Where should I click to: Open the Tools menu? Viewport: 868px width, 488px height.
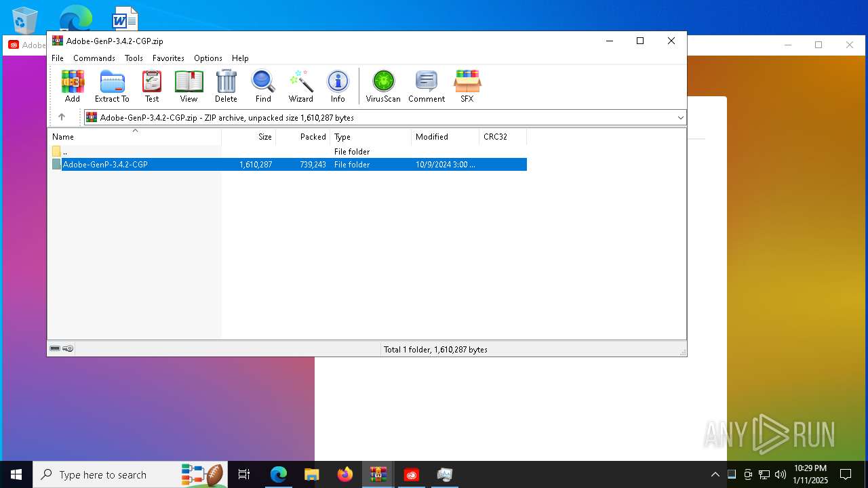[134, 58]
